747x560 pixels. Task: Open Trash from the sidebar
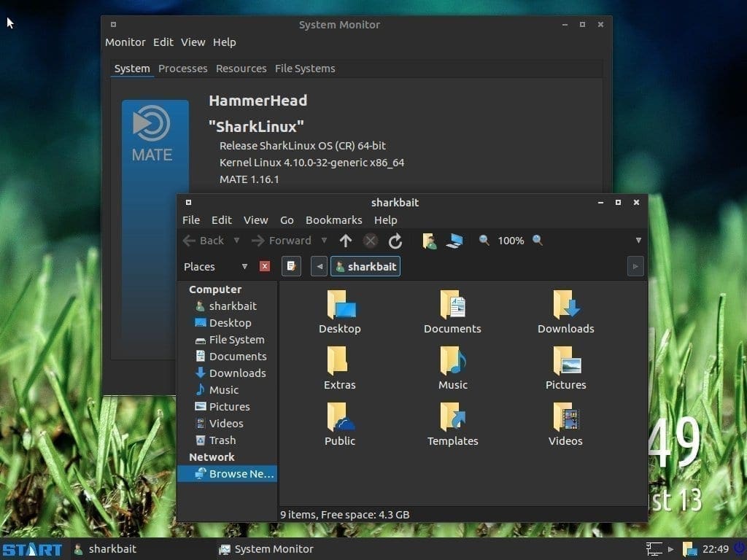coord(228,440)
